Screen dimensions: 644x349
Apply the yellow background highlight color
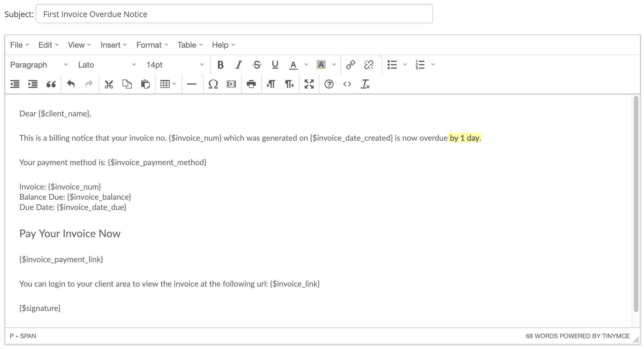point(321,65)
